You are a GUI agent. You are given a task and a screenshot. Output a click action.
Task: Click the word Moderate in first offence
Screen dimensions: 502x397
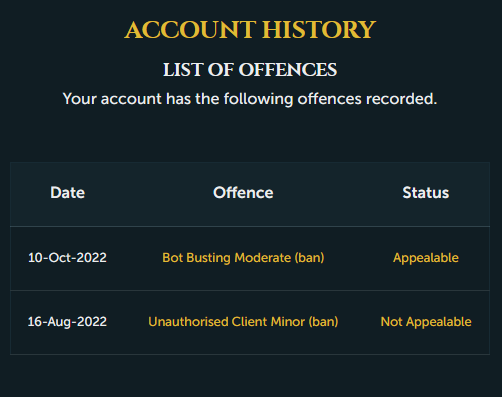click(262, 258)
